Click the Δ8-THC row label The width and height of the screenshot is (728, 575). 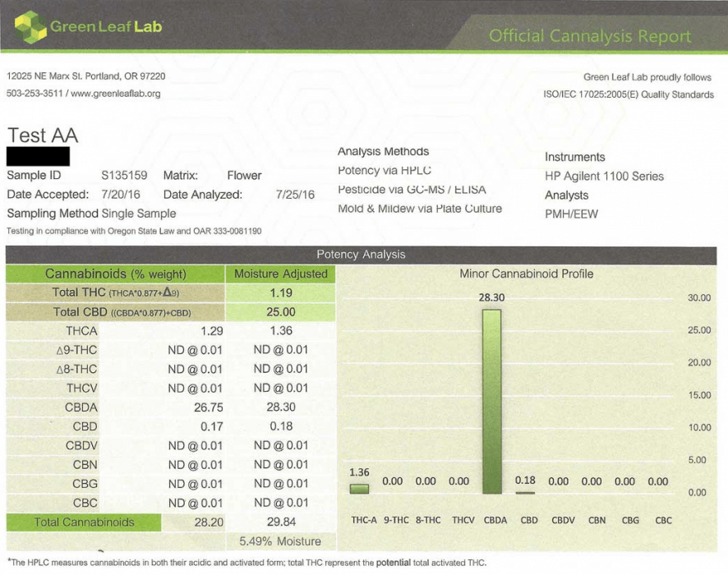click(76, 370)
